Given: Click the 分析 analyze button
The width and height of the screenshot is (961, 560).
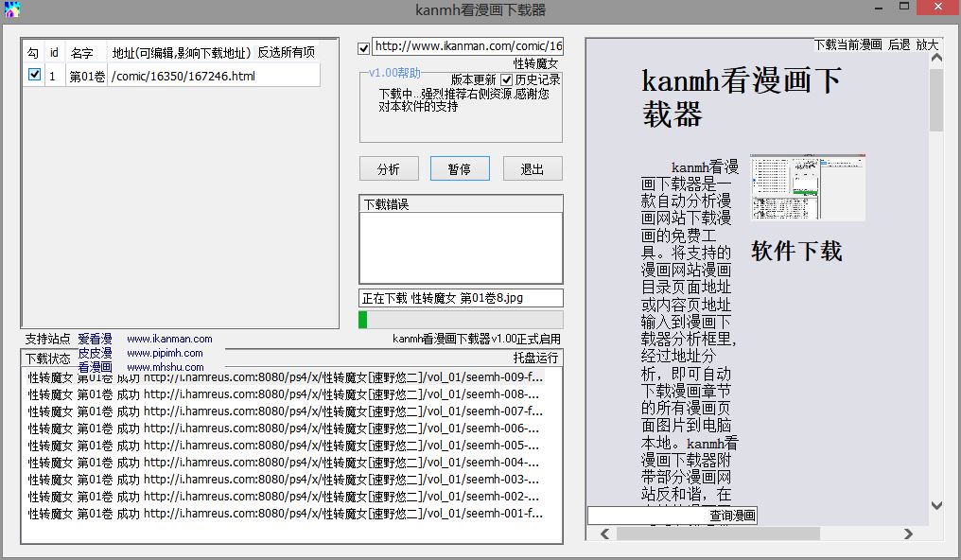Looking at the screenshot, I should (389, 167).
